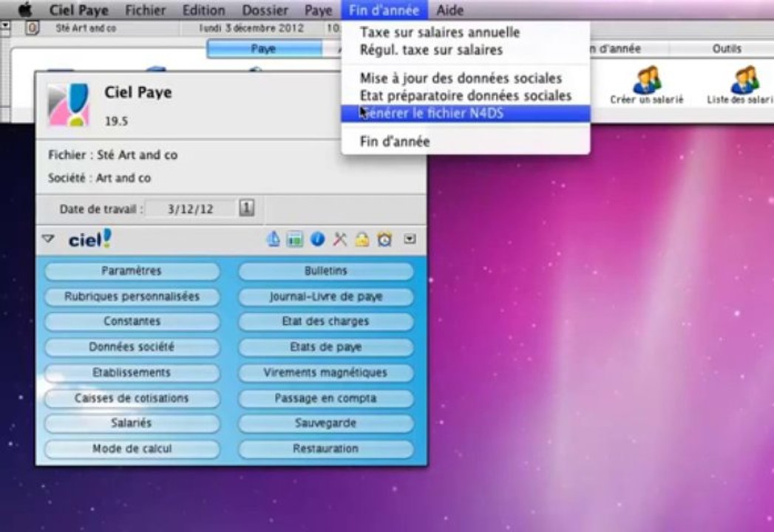This screenshot has width=774, height=532.
Task: Open the Fichier menu
Action: click(145, 10)
